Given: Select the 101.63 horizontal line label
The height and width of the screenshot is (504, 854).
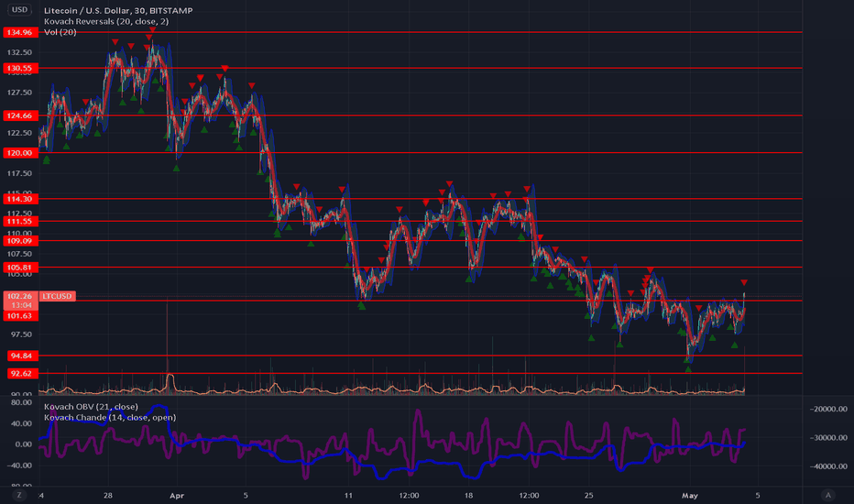Looking at the screenshot, I should 21,316.
